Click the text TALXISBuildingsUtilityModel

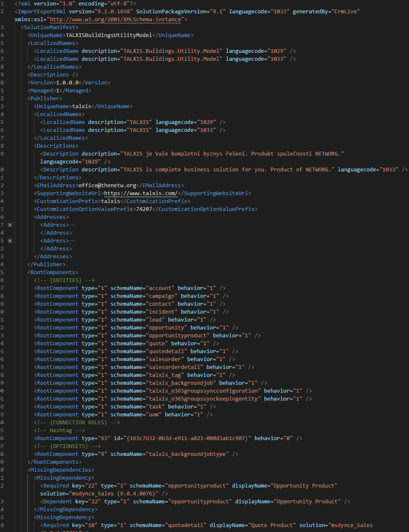click(x=109, y=35)
